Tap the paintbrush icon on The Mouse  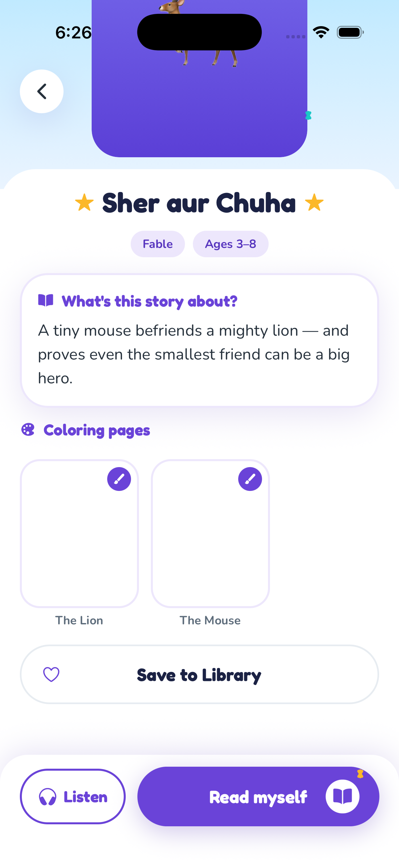coord(250,479)
